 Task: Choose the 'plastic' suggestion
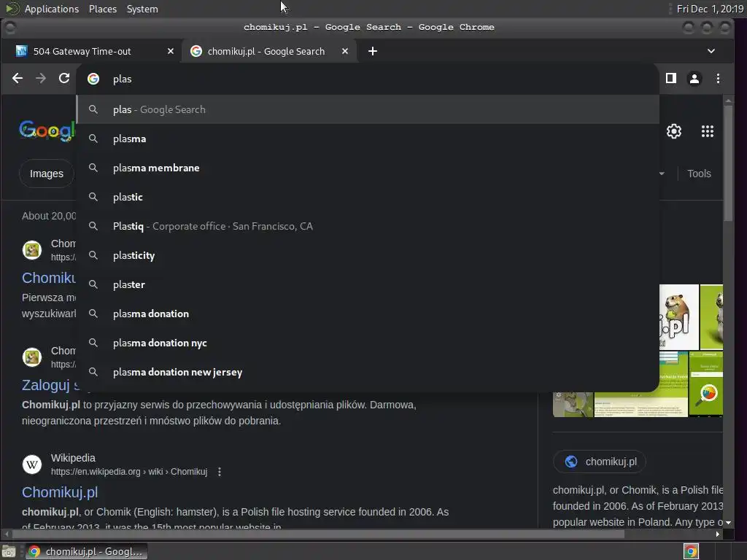[368, 197]
